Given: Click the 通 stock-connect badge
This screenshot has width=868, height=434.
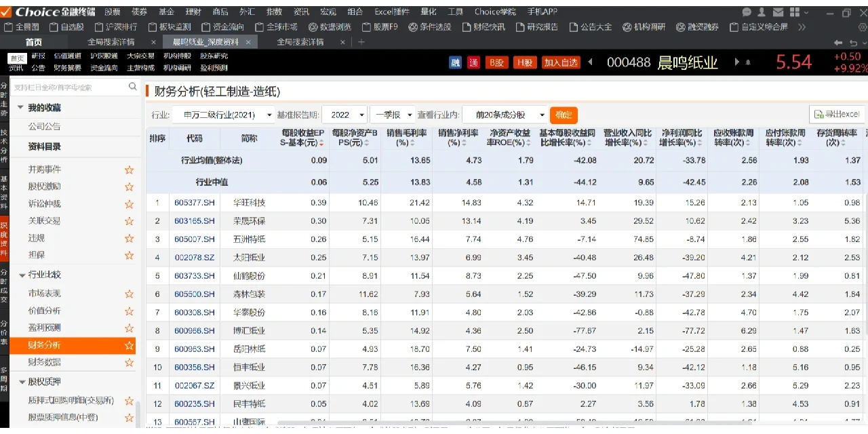Looking at the screenshot, I should coord(473,62).
